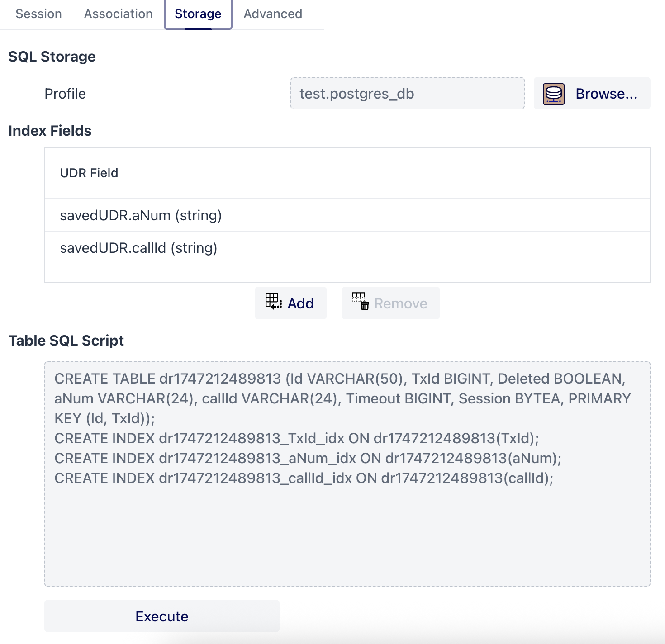The image size is (665, 644).
Task: Browse for a SQL storage profile
Action: click(592, 94)
